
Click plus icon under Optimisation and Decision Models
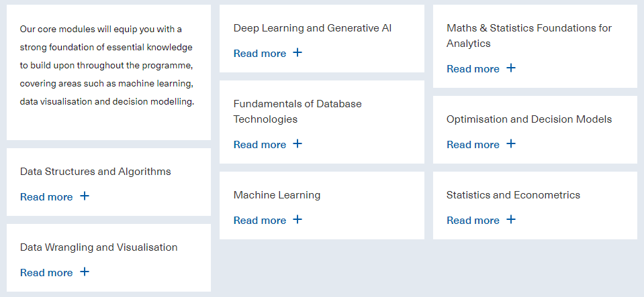click(x=510, y=143)
